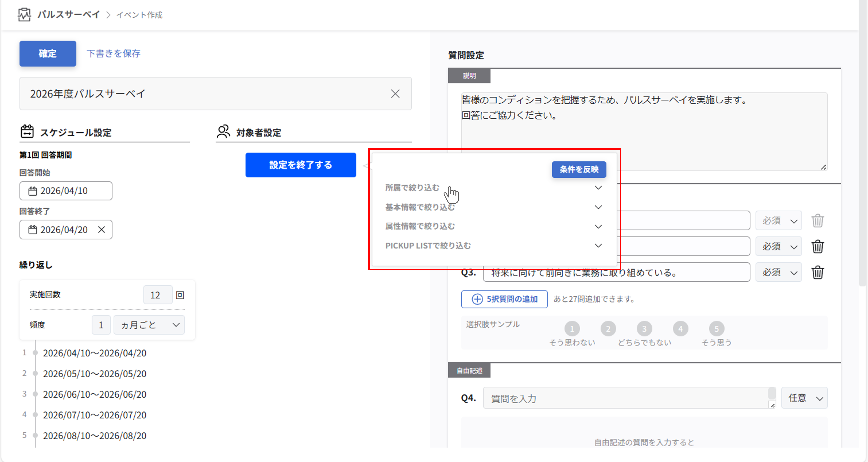Click the pulse survey logo icon
This screenshot has width=868, height=462.
tap(24, 14)
